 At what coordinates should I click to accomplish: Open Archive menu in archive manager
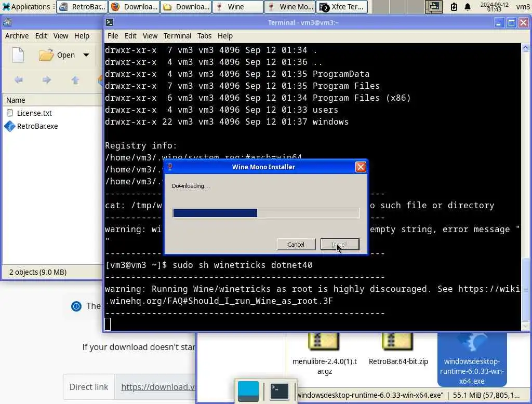coord(17,36)
